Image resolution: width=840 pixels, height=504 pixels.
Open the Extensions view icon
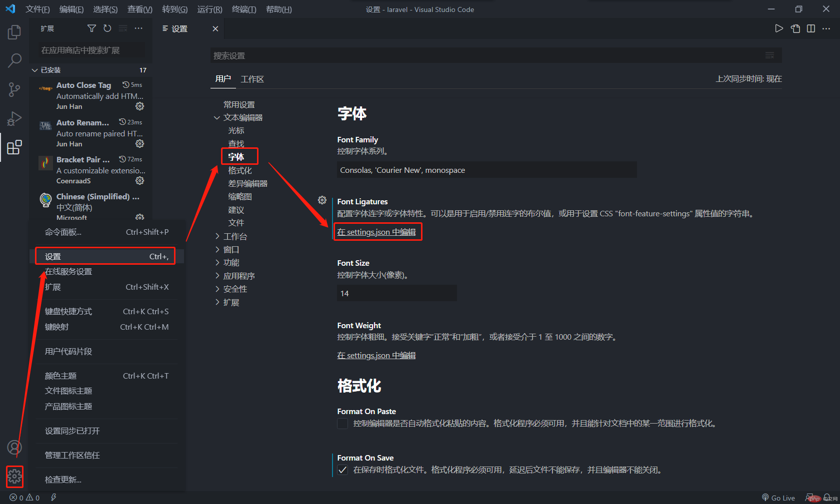(x=14, y=147)
